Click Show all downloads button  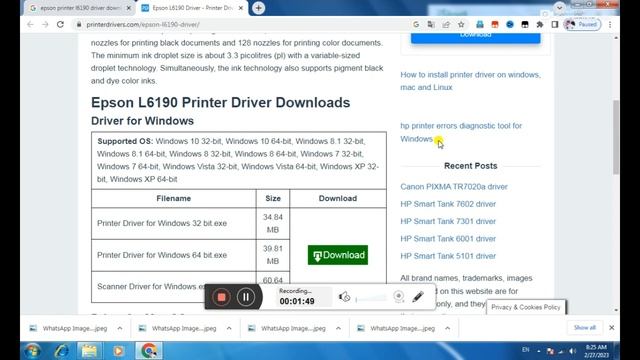coord(584,328)
